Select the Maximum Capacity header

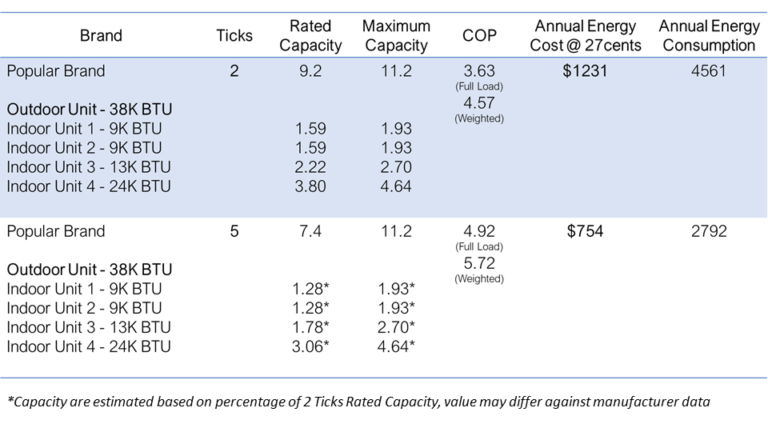point(396,36)
